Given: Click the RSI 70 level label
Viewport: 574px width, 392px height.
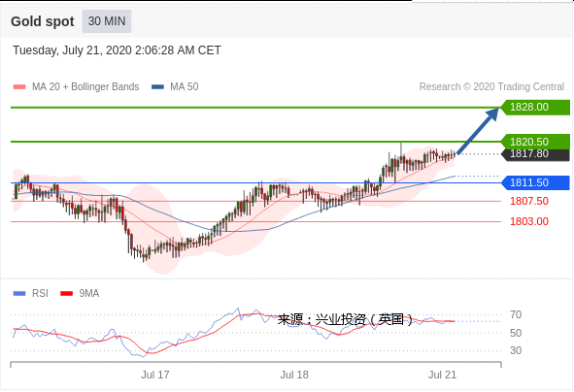Looking at the screenshot, I should point(516,314).
